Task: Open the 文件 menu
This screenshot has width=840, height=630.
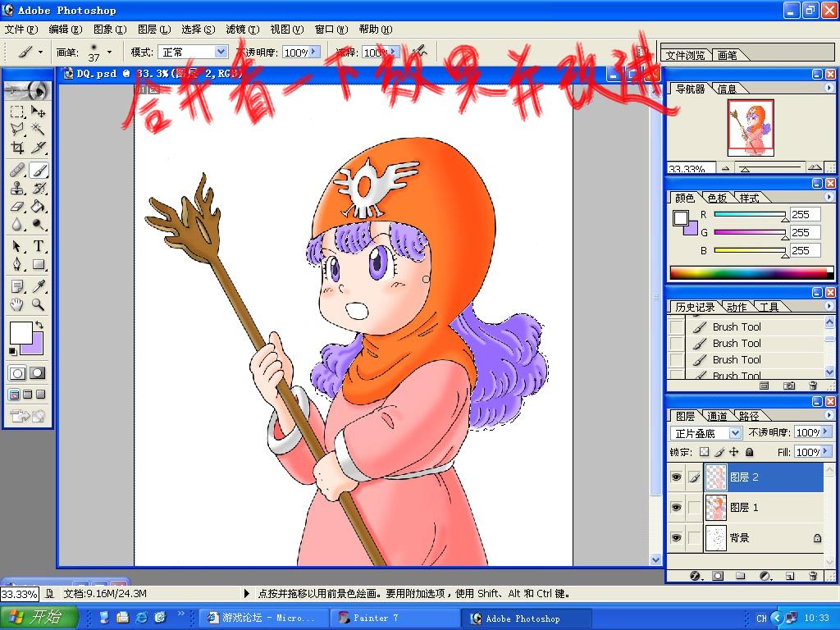Action: pos(21,29)
